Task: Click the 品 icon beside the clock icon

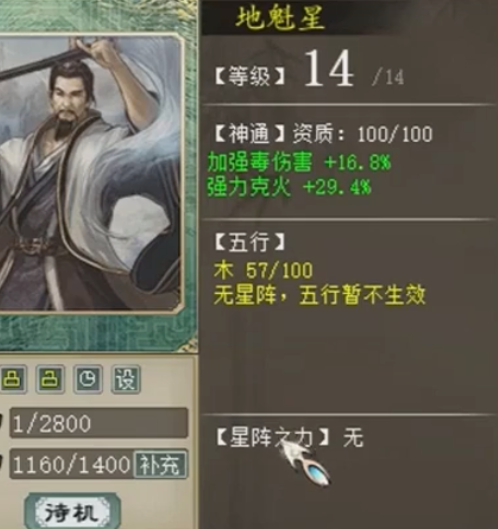Action: click(50, 379)
